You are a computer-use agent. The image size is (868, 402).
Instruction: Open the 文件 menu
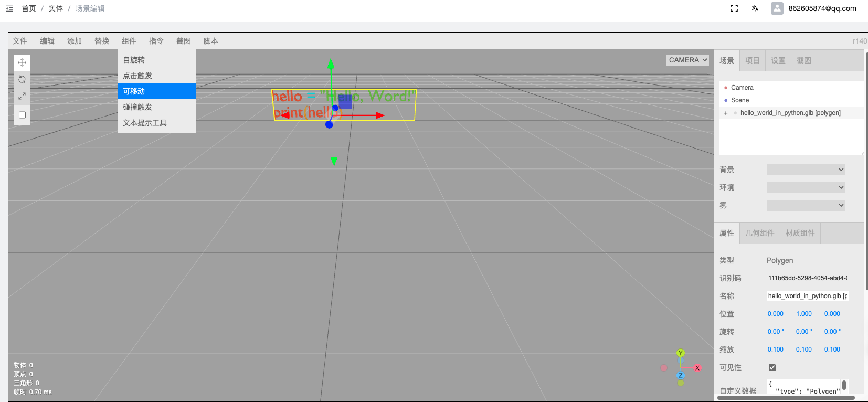(x=20, y=41)
